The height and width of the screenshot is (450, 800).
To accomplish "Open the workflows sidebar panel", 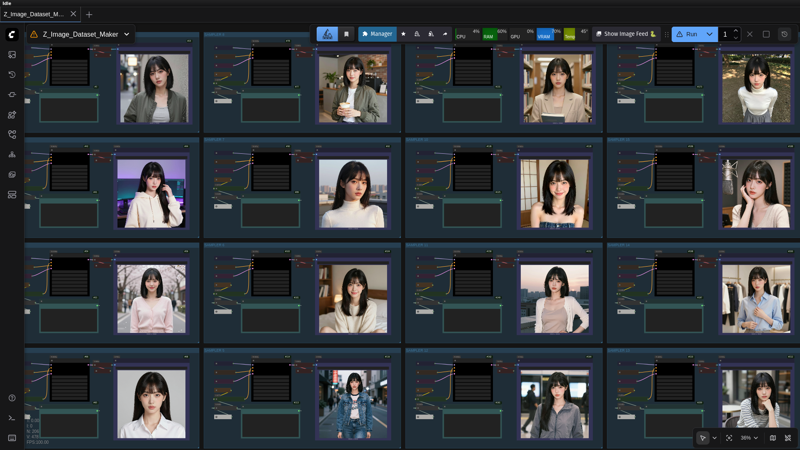I will [x=12, y=135].
